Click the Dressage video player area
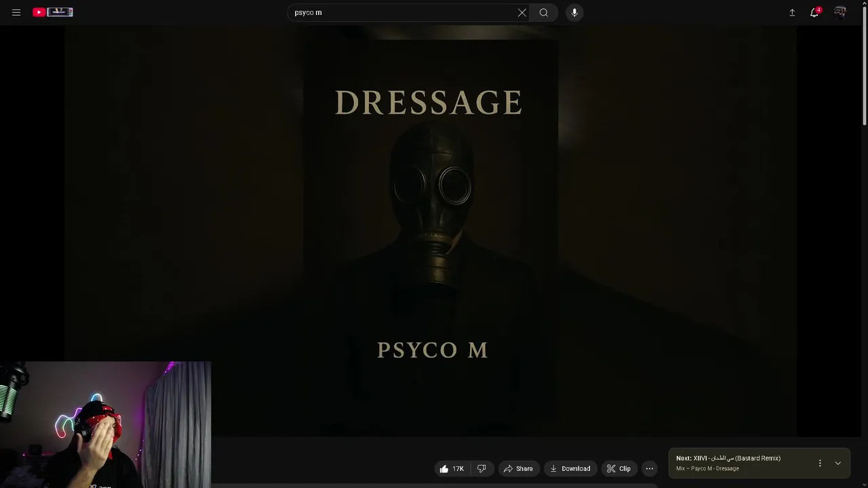868x488 pixels. [x=430, y=230]
